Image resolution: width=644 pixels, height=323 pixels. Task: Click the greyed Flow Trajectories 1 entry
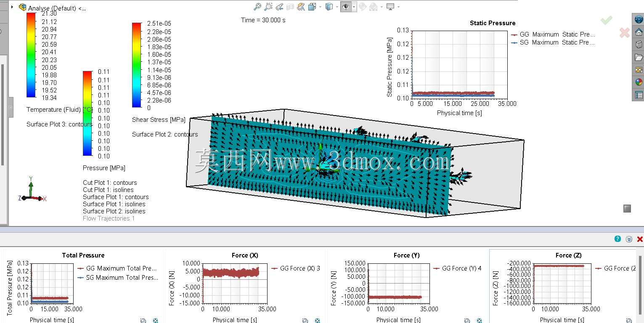pos(109,218)
